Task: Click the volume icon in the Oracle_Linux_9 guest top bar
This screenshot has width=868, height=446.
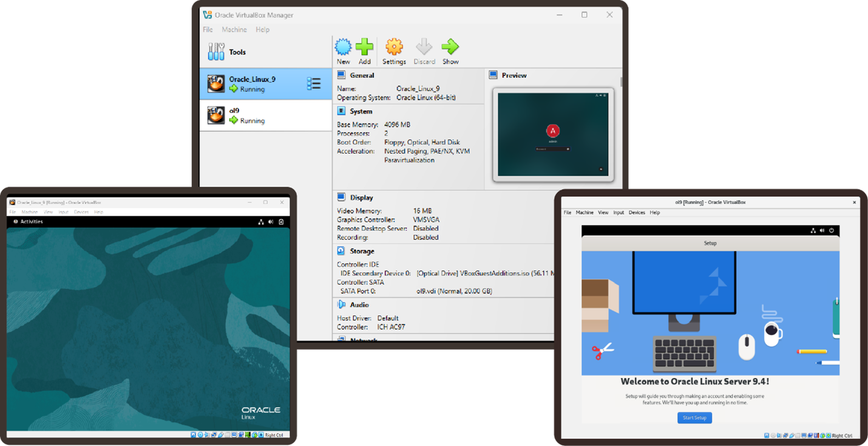Action: [271, 222]
